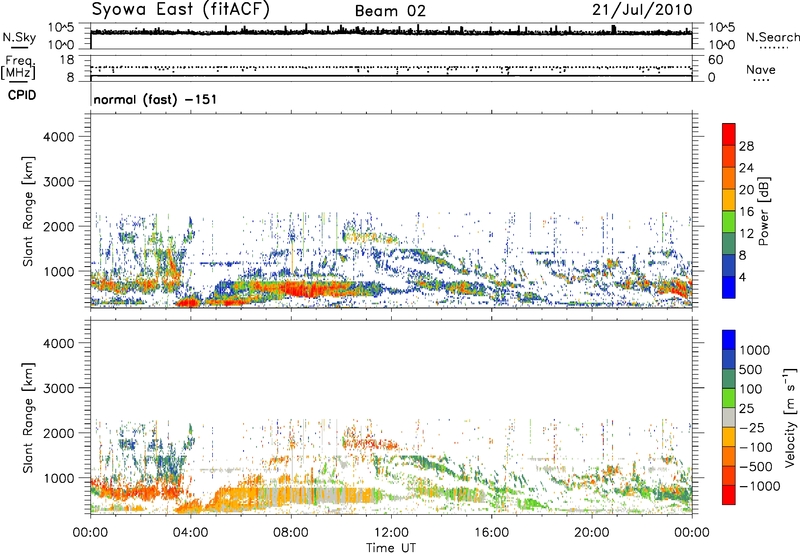
Task: Click the date "21/Jul/2010"
Action: coord(642,10)
